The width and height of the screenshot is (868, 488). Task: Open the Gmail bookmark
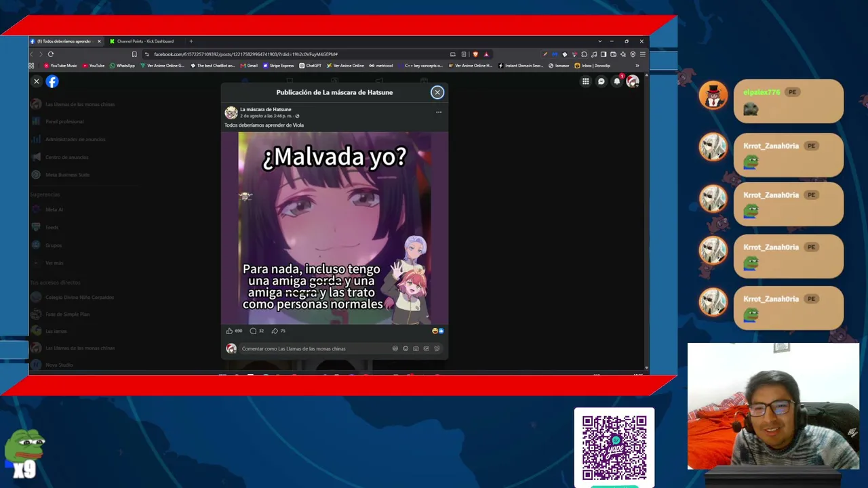point(249,66)
